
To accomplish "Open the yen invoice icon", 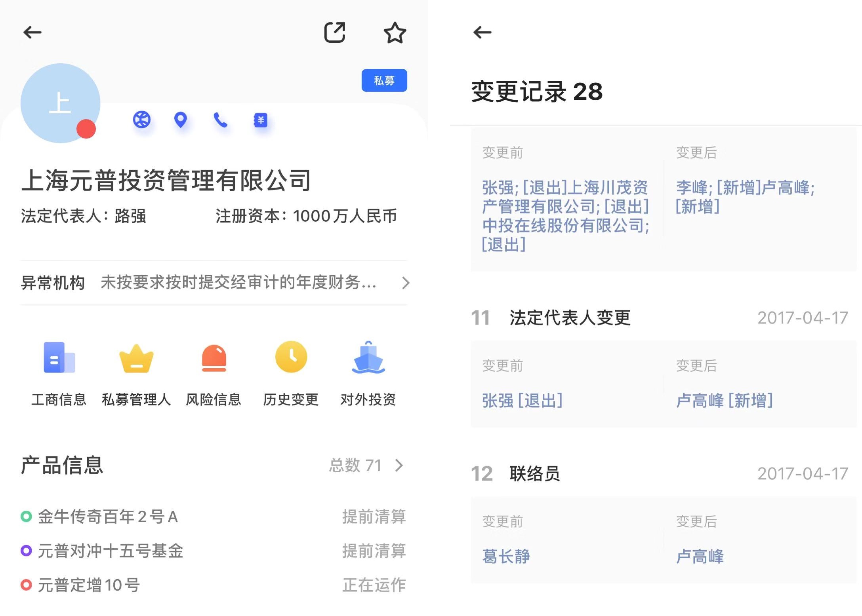I will (261, 120).
